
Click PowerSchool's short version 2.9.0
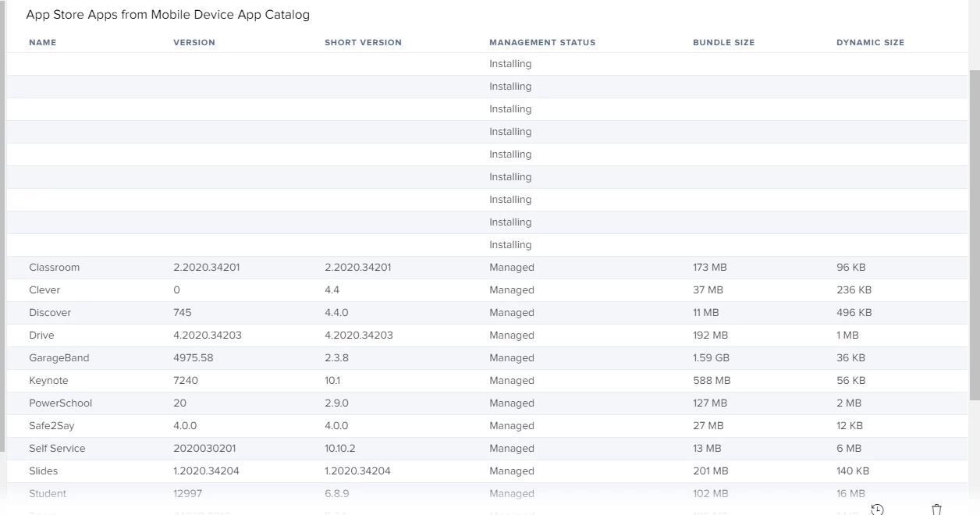pos(336,403)
